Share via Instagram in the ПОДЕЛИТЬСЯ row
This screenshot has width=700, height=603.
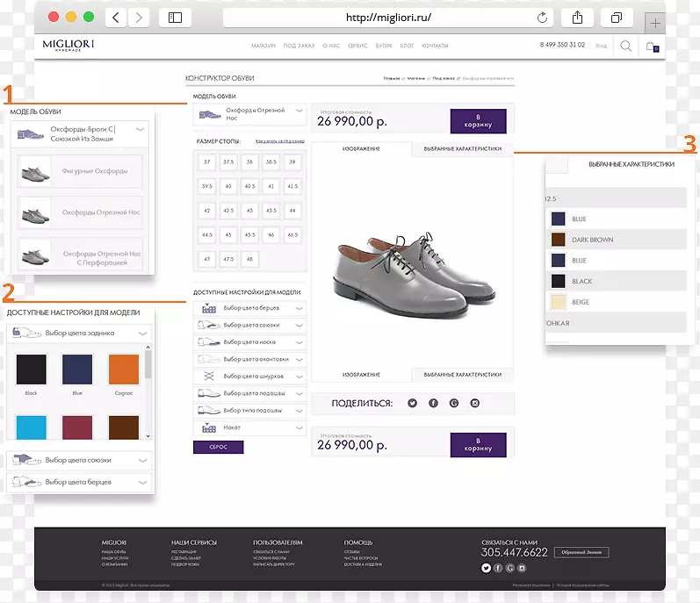coord(475,403)
